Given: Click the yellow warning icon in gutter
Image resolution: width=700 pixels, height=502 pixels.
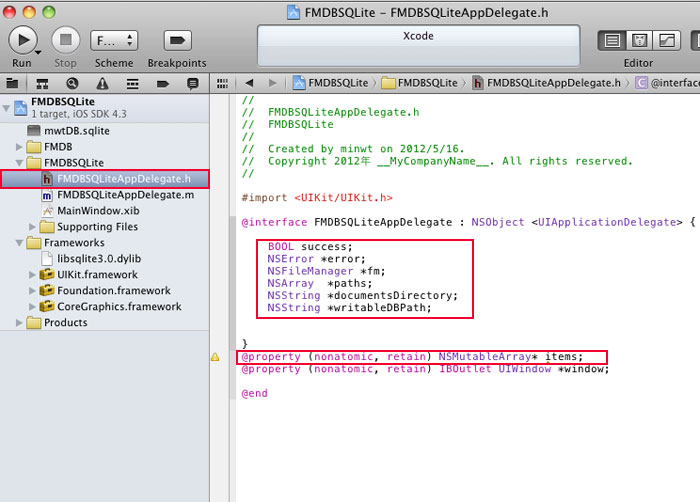Looking at the screenshot, I should click(215, 357).
